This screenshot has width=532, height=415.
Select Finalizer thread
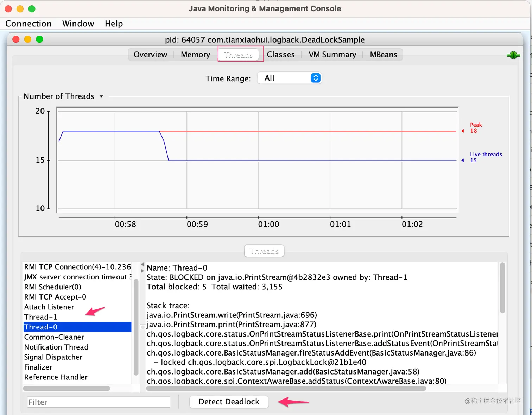tap(77, 367)
